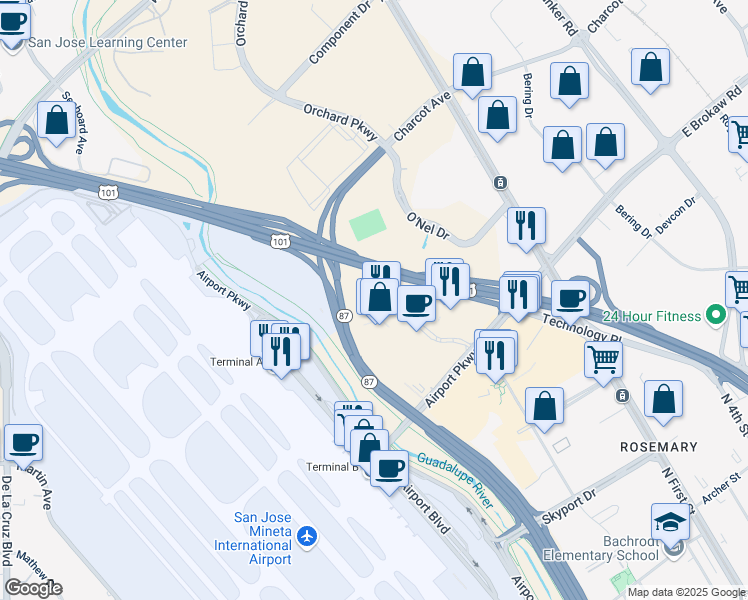Select shopping bag marker left of Skyport-area cart

point(544,407)
